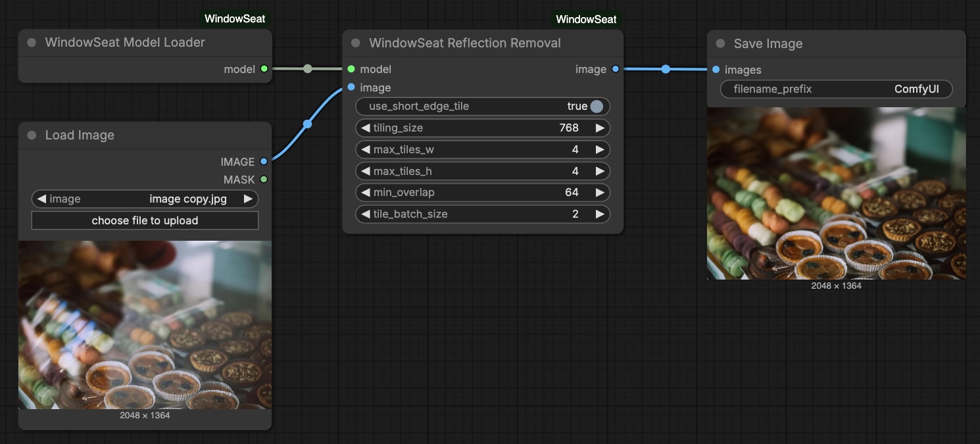This screenshot has width=980, height=444.
Task: Click the filename_prefix ComfyUI field
Action: point(837,89)
